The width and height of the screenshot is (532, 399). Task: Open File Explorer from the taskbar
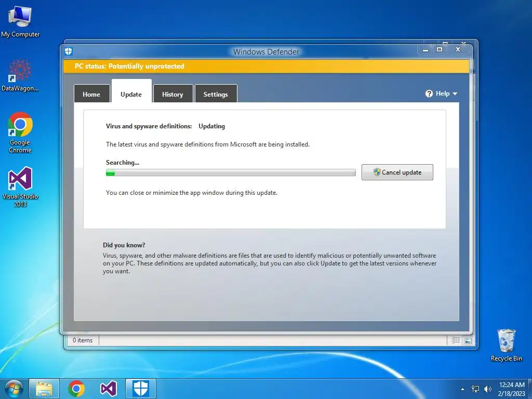pos(44,389)
